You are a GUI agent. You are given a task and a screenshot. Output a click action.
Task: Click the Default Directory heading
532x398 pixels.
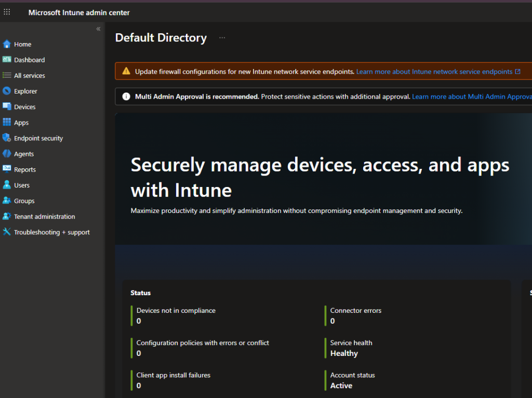point(161,37)
